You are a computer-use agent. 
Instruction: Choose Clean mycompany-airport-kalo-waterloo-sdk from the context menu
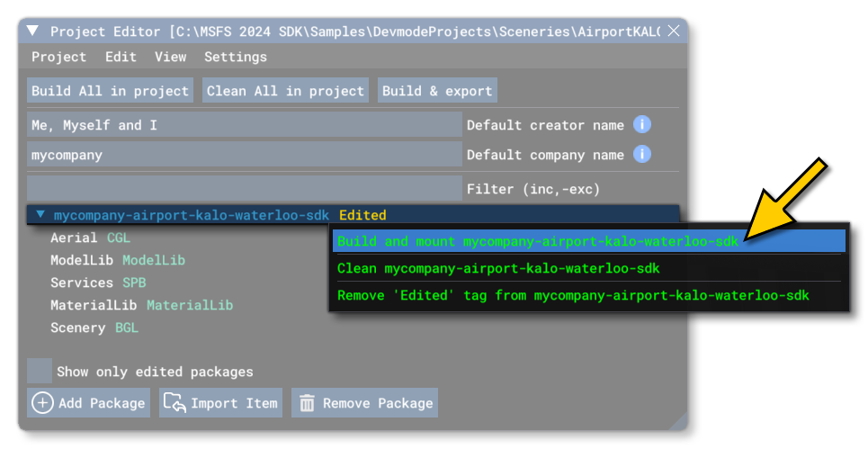[x=589, y=268]
